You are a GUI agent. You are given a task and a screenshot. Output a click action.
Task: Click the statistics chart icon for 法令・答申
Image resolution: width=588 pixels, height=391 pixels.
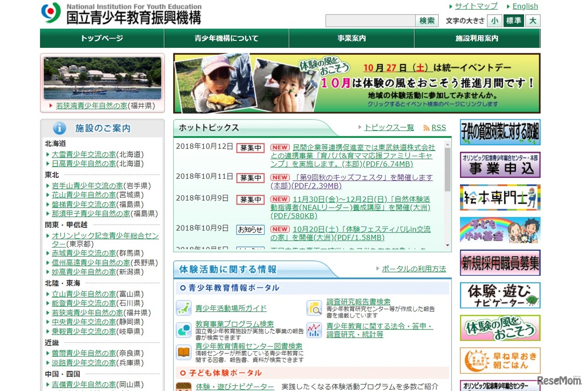click(x=314, y=330)
